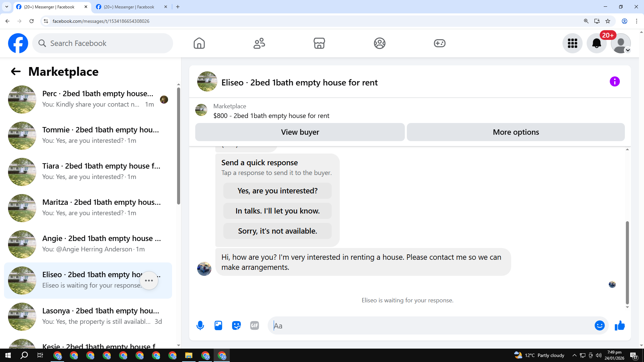Send a thumbs-up like

click(x=620, y=325)
